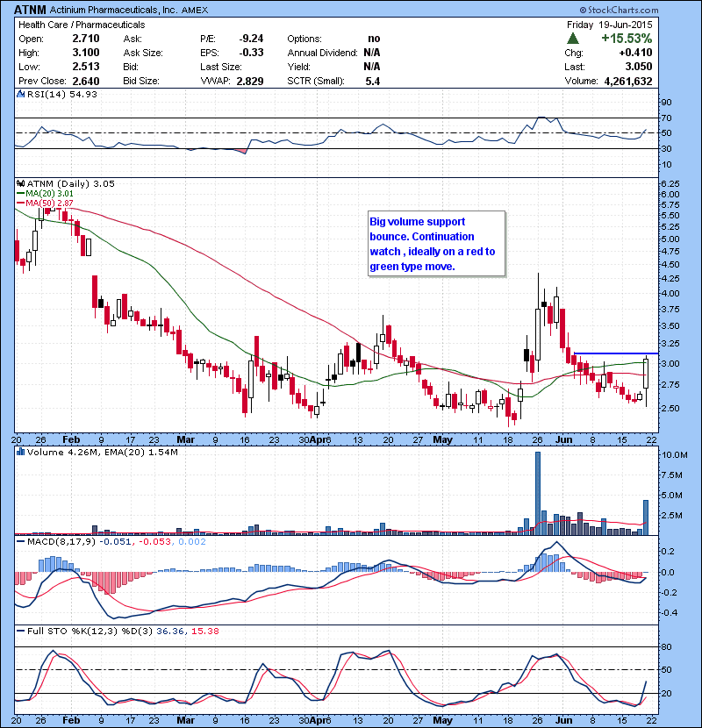Click the 10.0M volume axis label
702x728 pixels.
point(675,455)
